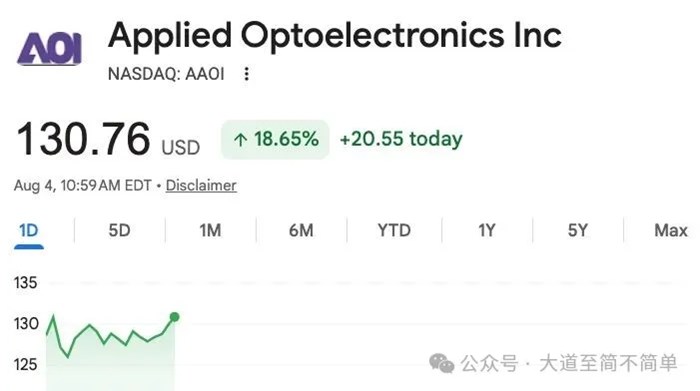Click the 130.76 price value

coord(83,139)
